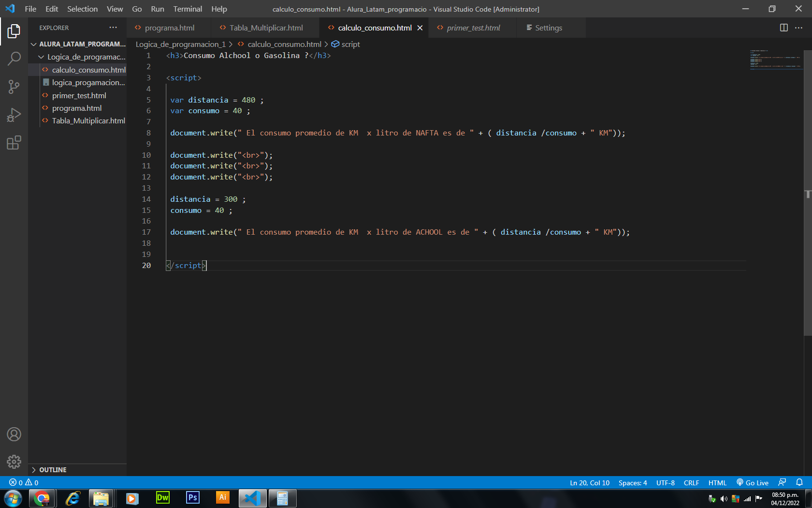Switch to Tabla_Multiplicar.html tab

click(x=266, y=28)
